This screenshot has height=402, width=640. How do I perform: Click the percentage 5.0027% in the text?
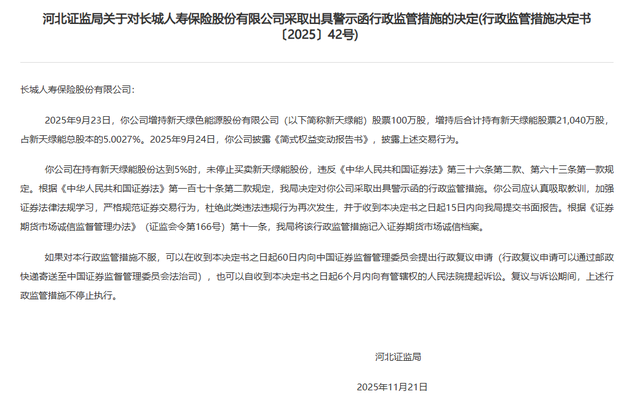click(122, 139)
